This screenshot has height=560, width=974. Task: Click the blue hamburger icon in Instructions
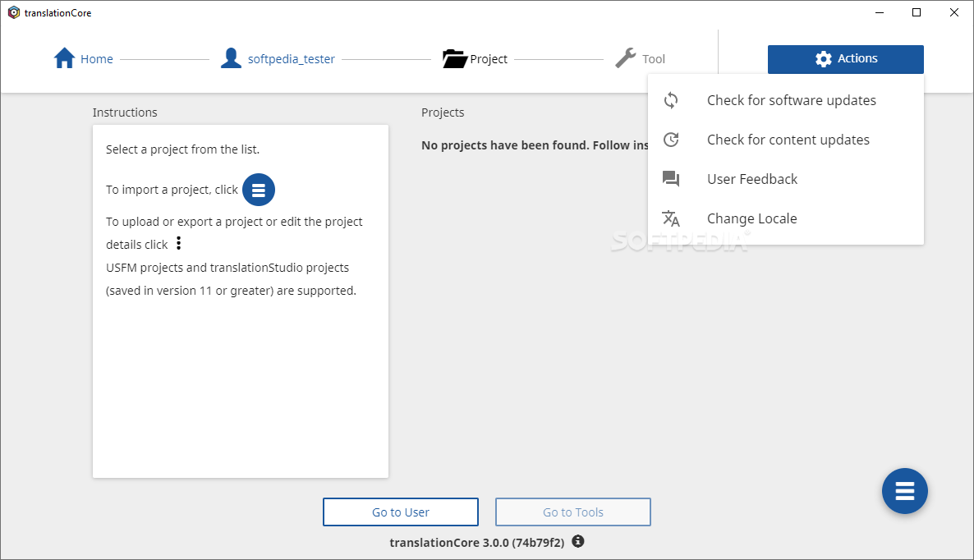point(259,190)
